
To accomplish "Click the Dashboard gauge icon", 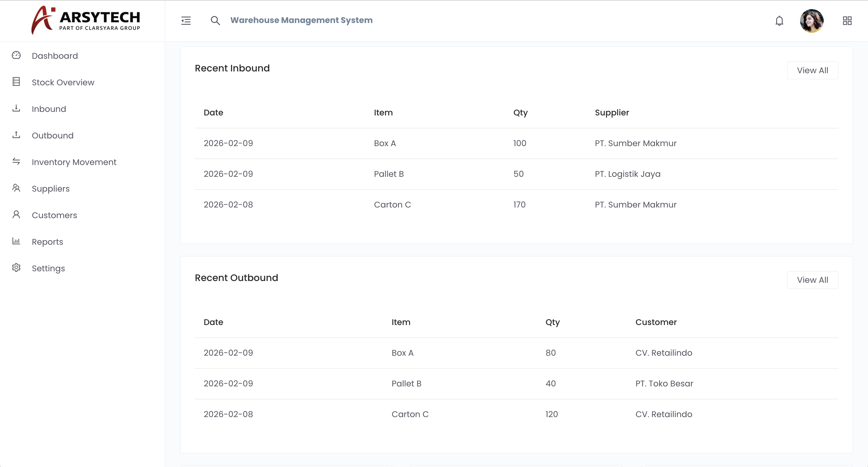I will pos(16,55).
